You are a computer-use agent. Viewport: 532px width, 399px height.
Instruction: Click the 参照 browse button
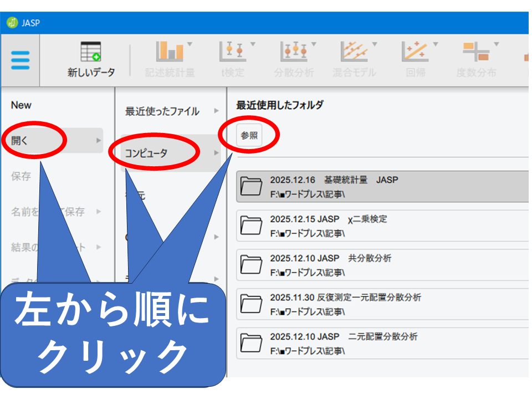[249, 135]
